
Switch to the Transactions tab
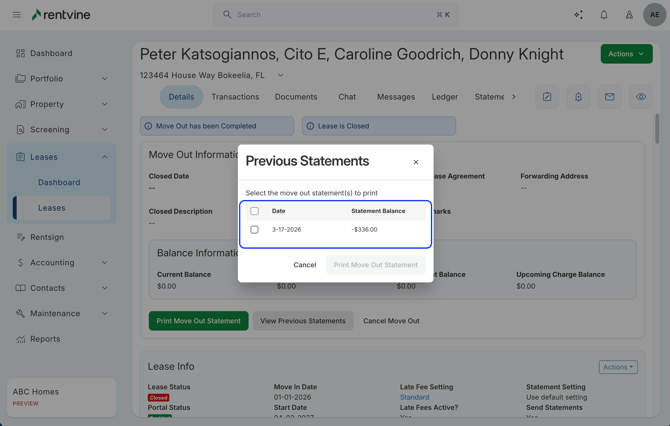[x=235, y=97]
